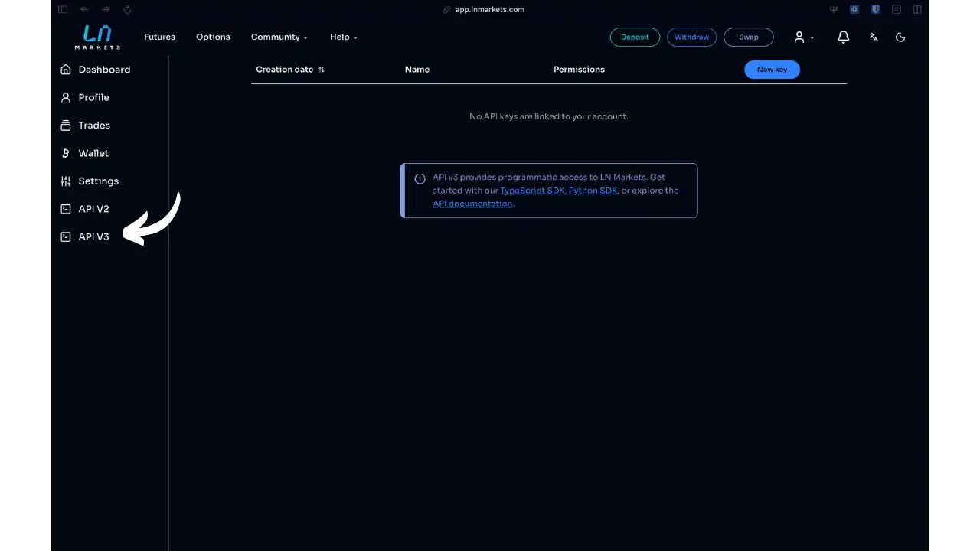Click the browser reload icon
980x551 pixels.
pos(127,9)
